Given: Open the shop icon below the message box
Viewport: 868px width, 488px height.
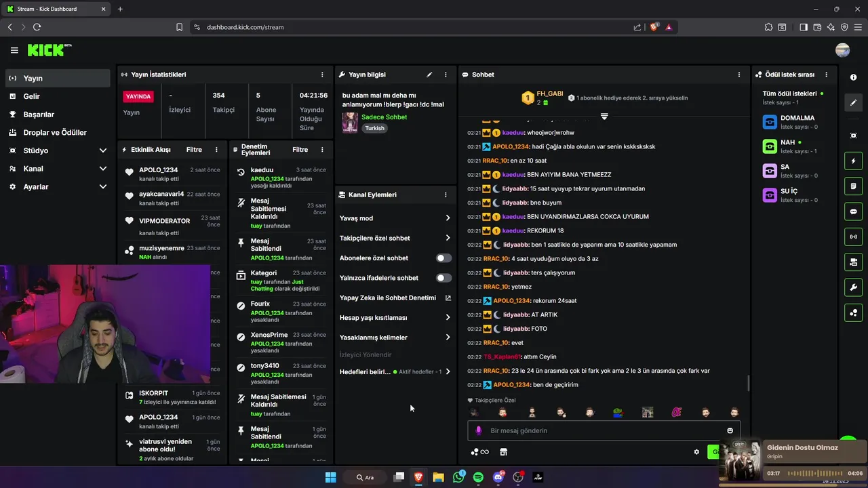Looking at the screenshot, I should (x=503, y=452).
